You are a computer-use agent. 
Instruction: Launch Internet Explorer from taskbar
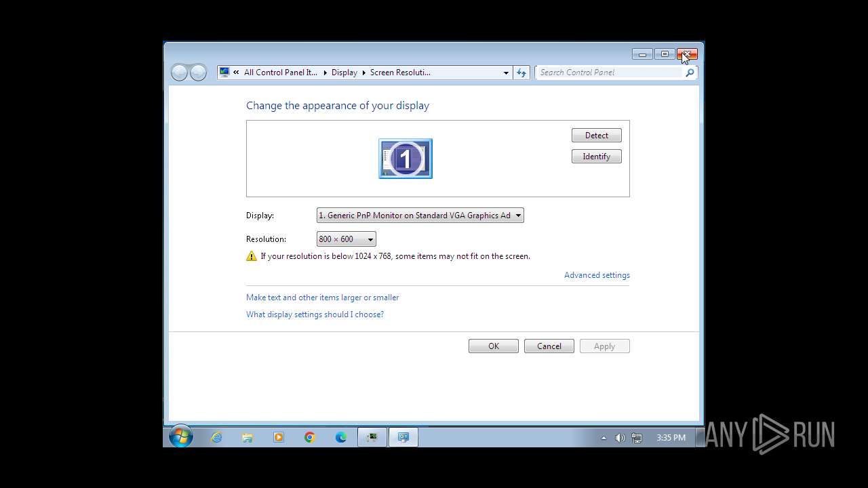(x=216, y=437)
